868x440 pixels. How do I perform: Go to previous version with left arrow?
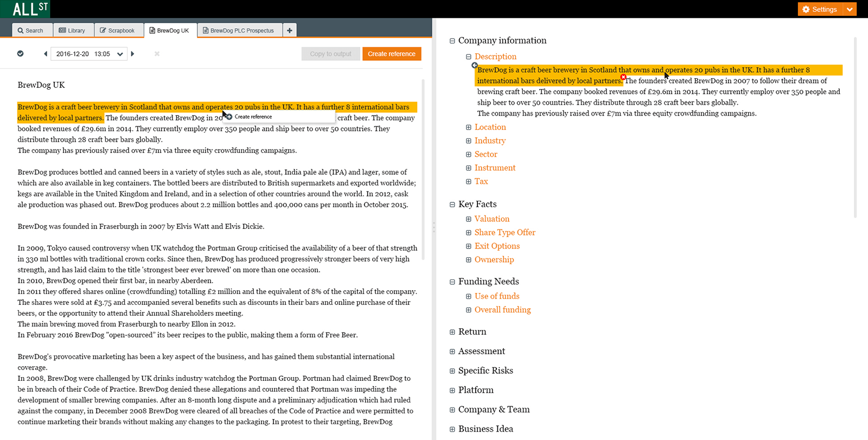46,54
